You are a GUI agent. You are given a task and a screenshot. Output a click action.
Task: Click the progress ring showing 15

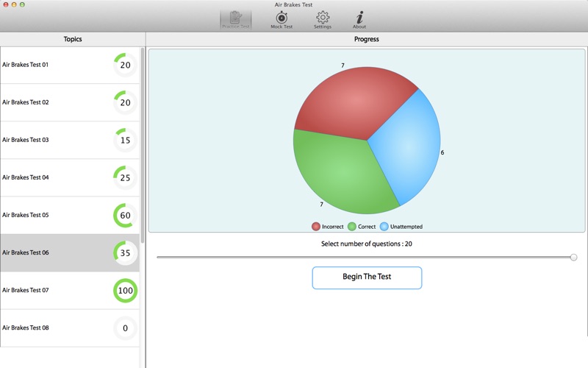[125, 140]
